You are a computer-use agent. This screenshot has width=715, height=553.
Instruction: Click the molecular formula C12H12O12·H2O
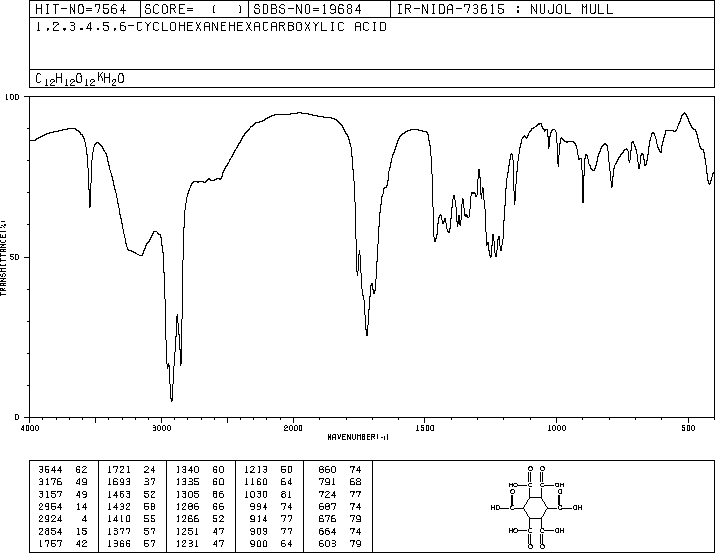point(80,78)
